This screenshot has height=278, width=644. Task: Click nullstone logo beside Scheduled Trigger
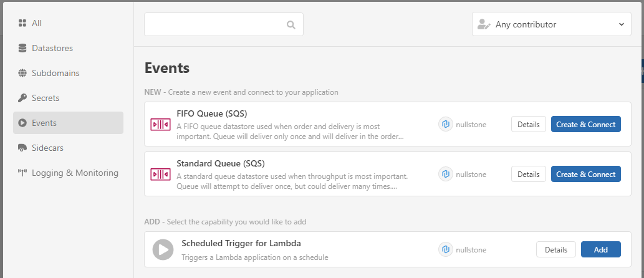click(445, 250)
